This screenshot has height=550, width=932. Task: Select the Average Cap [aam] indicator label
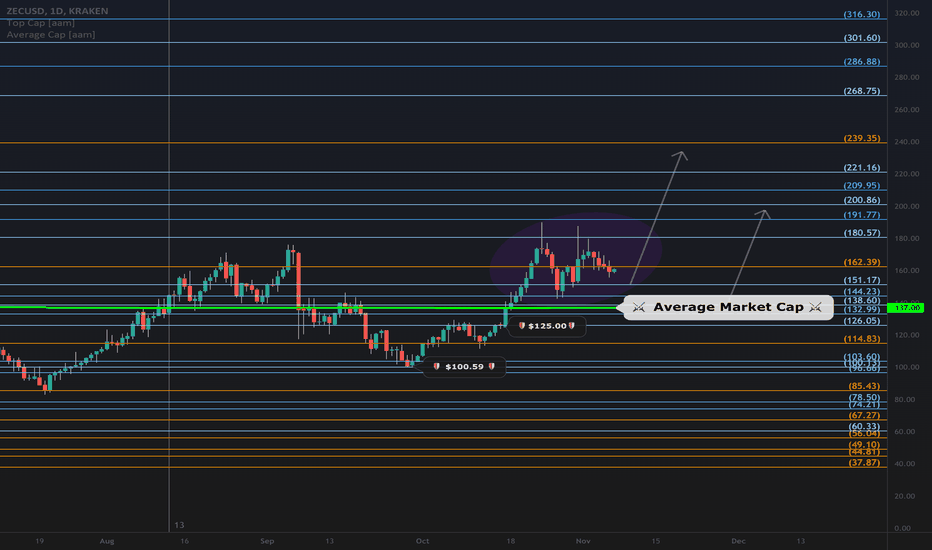(51, 34)
